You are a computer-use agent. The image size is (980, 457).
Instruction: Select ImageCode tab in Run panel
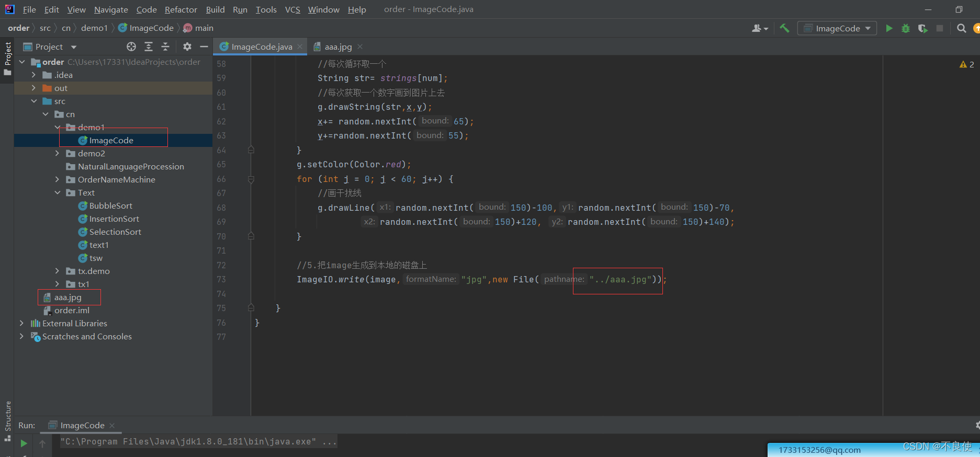click(x=82, y=426)
